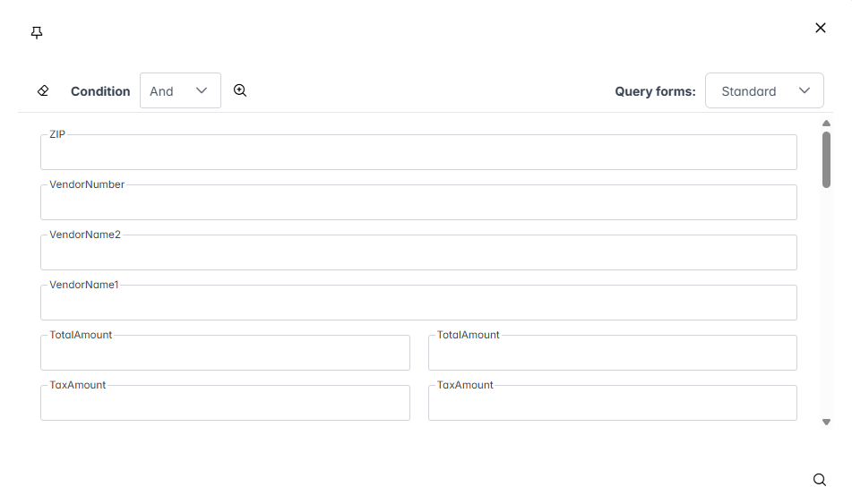The height and width of the screenshot is (504, 852).
Task: Click the scrollbar track below the thumb
Action: pos(826,304)
